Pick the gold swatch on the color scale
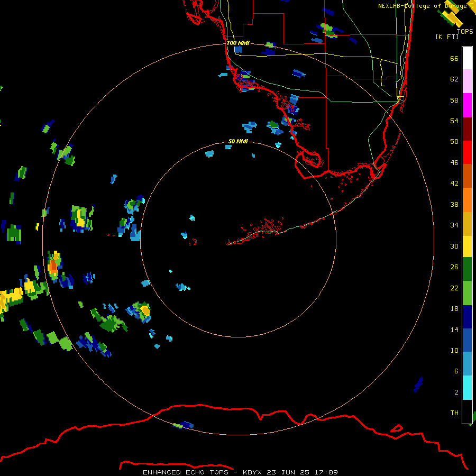 pyautogui.click(x=467, y=224)
